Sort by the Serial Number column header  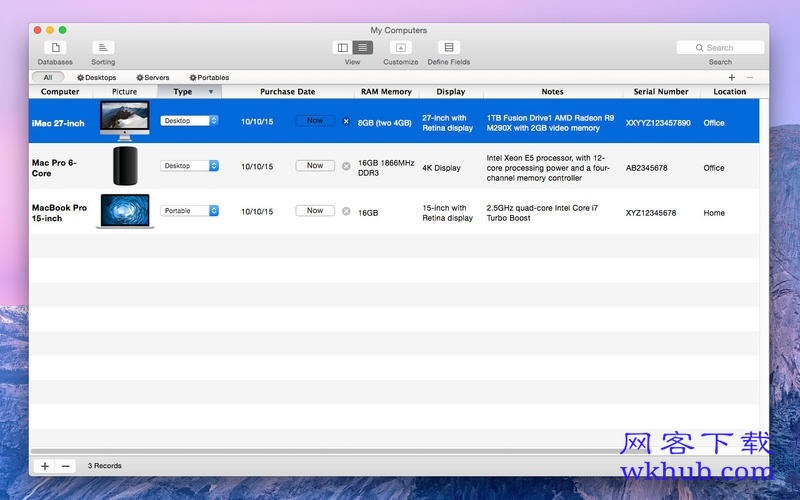(x=661, y=92)
